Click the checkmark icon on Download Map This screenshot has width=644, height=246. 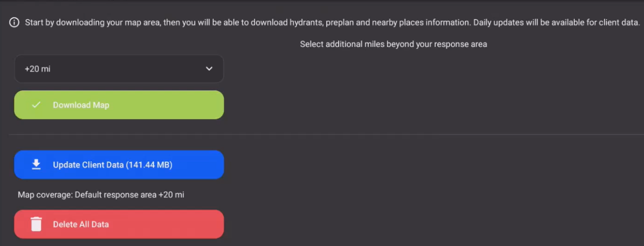[x=36, y=105]
